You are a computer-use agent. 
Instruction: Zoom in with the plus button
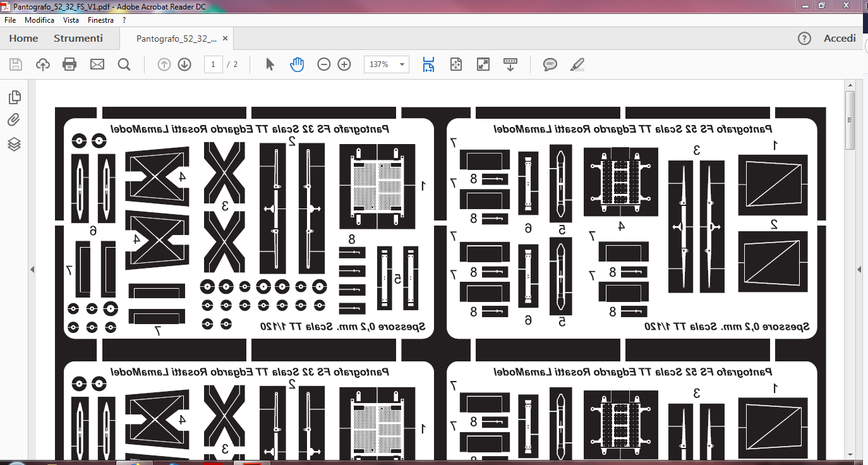pos(344,64)
